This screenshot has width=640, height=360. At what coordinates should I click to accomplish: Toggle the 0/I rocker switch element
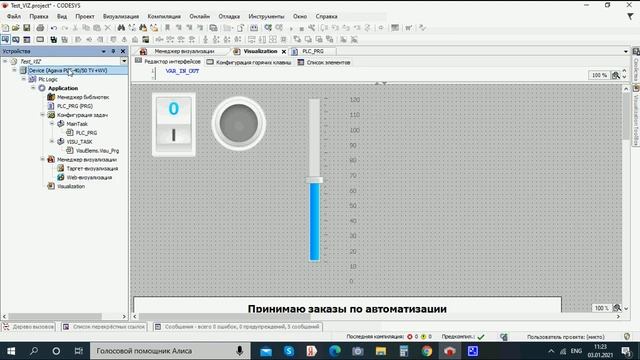[174, 124]
